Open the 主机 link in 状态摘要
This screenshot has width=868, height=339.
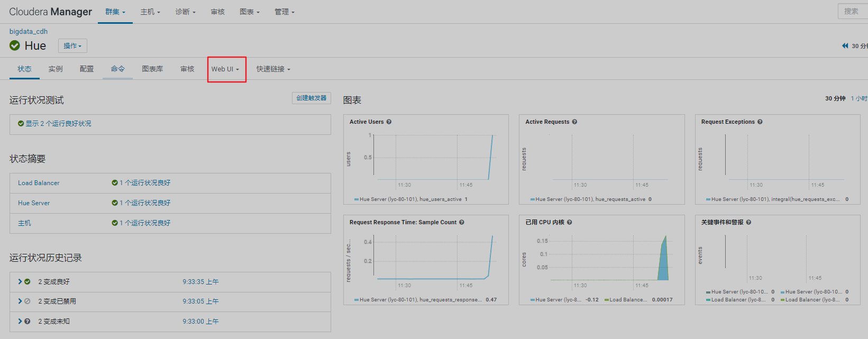click(x=24, y=223)
